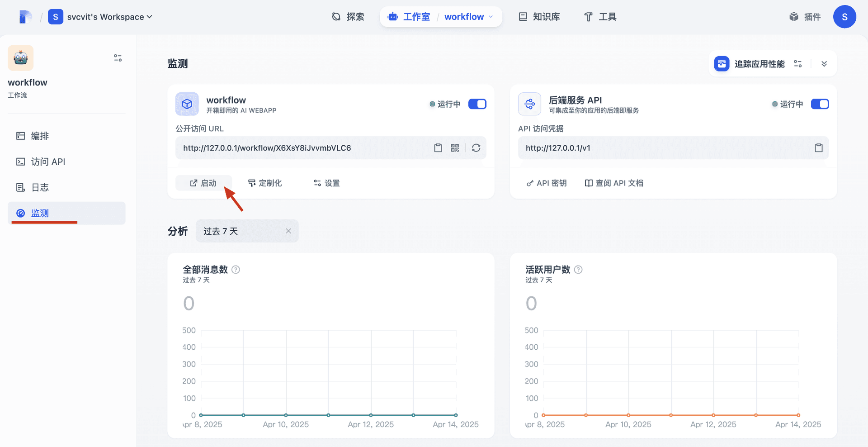Open workflow app settings via the gear icon
Viewport: 868px width, 447px height.
click(x=326, y=183)
